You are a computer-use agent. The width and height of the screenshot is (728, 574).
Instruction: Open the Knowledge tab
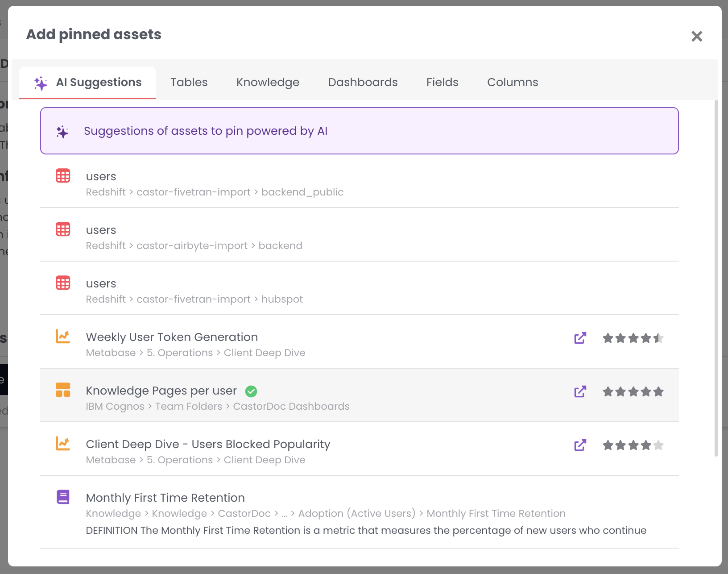click(268, 83)
